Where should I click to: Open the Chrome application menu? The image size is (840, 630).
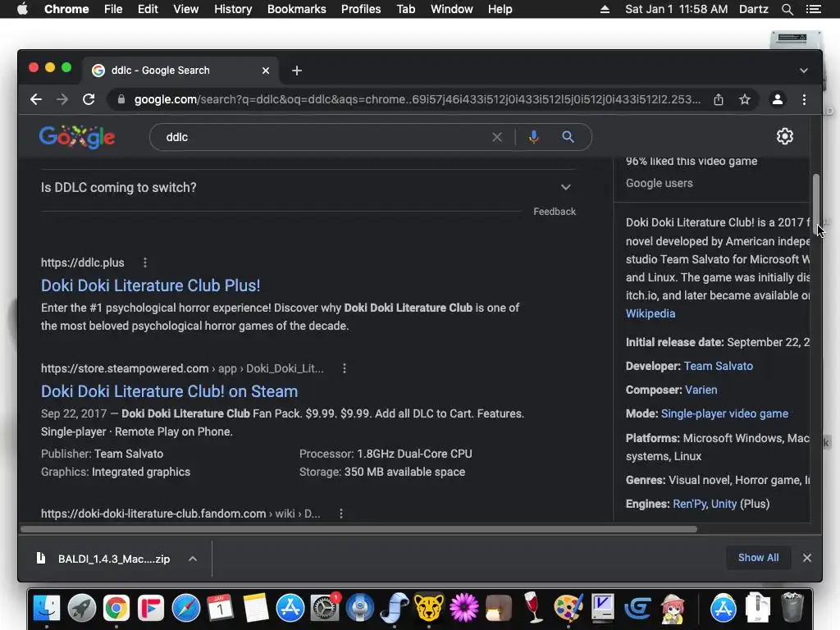(66, 9)
